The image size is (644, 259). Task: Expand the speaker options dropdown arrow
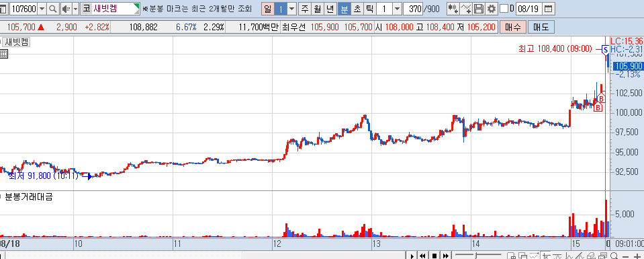pos(76,9)
